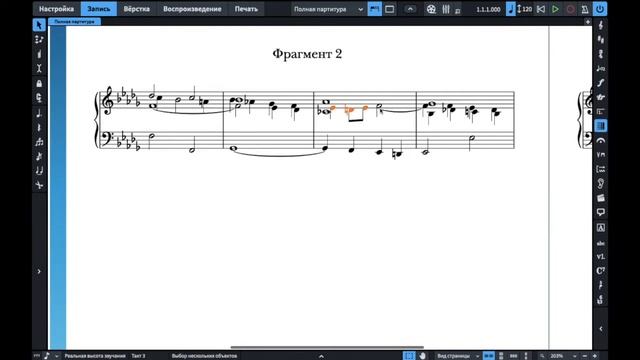Select the marquee selection tool in status bar
Image resolution: width=640 pixels, height=360 pixels.
click(409, 356)
